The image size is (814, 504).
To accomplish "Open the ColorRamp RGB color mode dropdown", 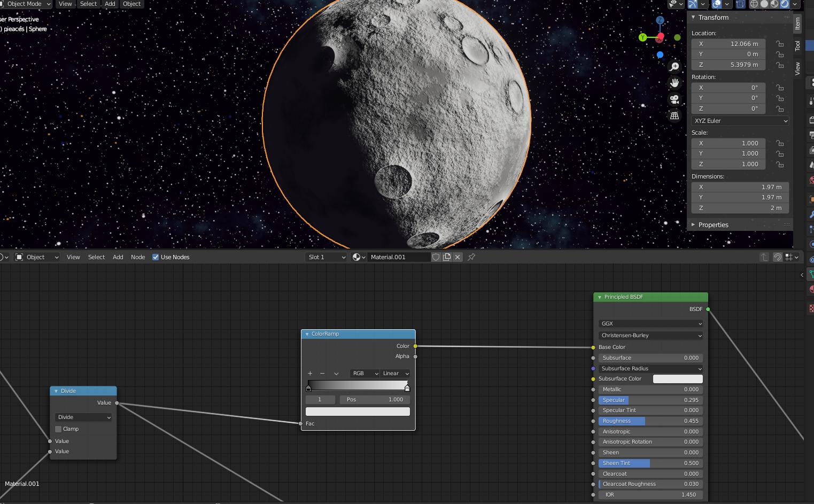I will [x=365, y=374].
